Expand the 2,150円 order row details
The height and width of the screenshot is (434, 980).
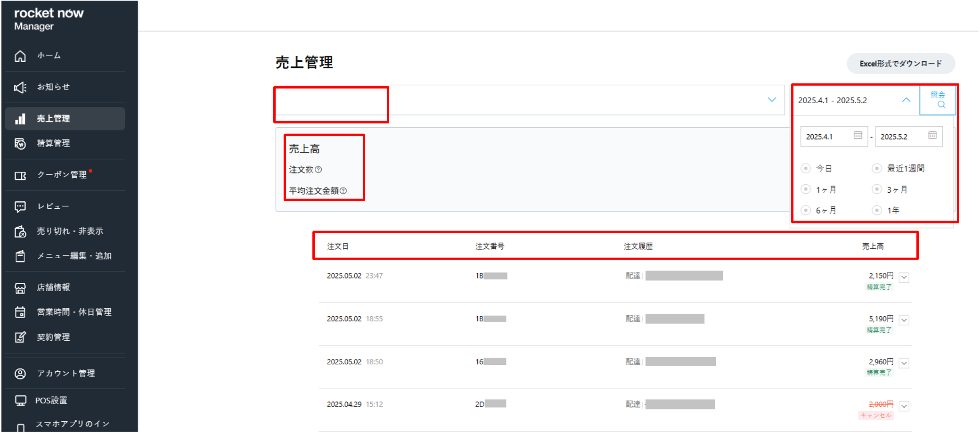coord(904,278)
